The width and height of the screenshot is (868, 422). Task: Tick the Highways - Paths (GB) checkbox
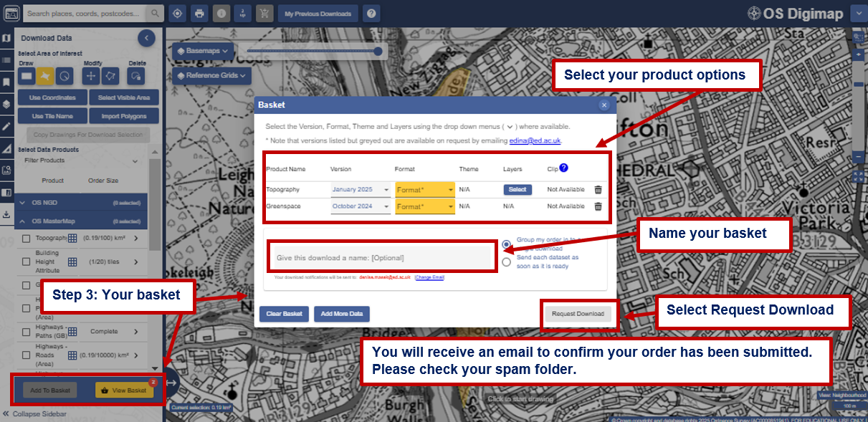(27, 332)
